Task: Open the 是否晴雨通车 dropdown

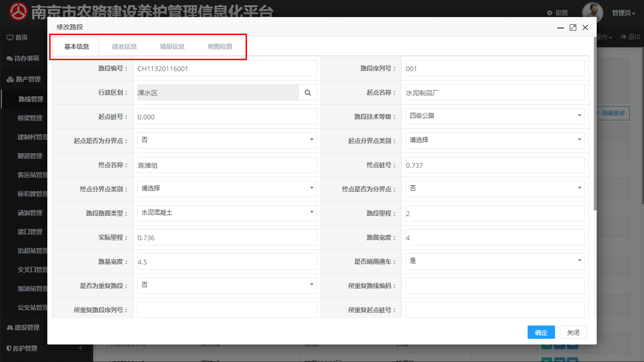Action: pos(495,261)
